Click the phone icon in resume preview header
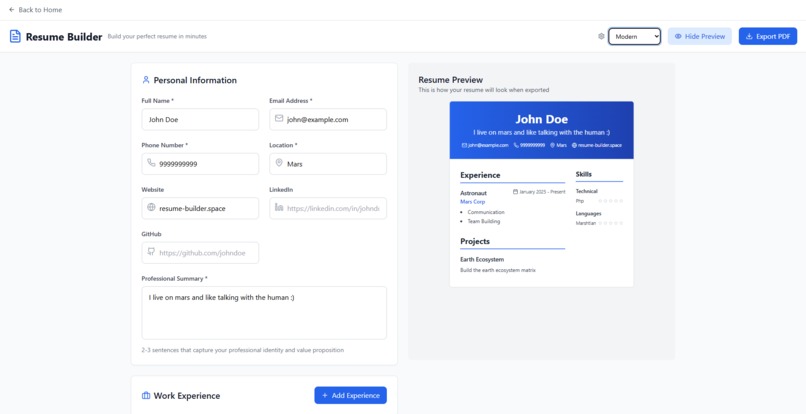Screen dimensions: 806x414 516,145
